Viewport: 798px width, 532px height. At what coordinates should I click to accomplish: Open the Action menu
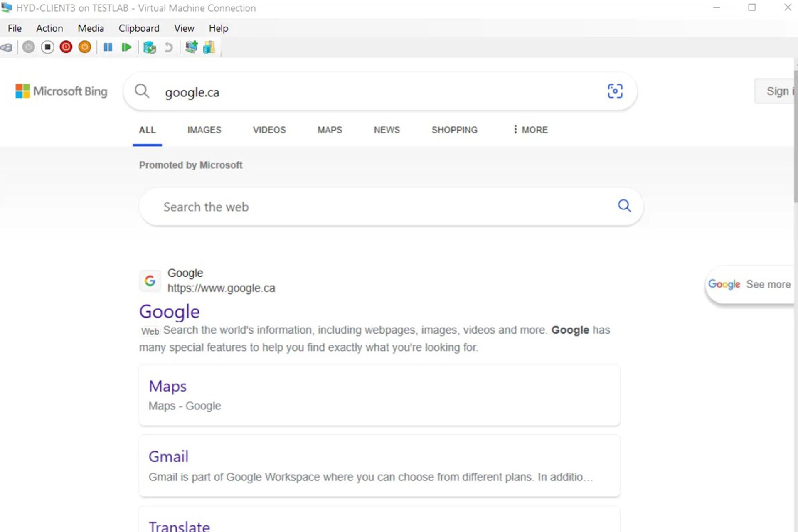tap(49, 28)
